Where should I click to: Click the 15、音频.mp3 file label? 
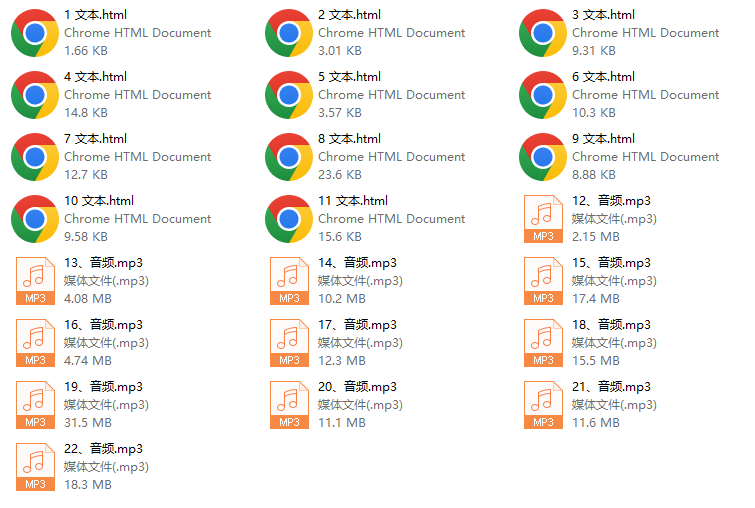[x=612, y=263]
